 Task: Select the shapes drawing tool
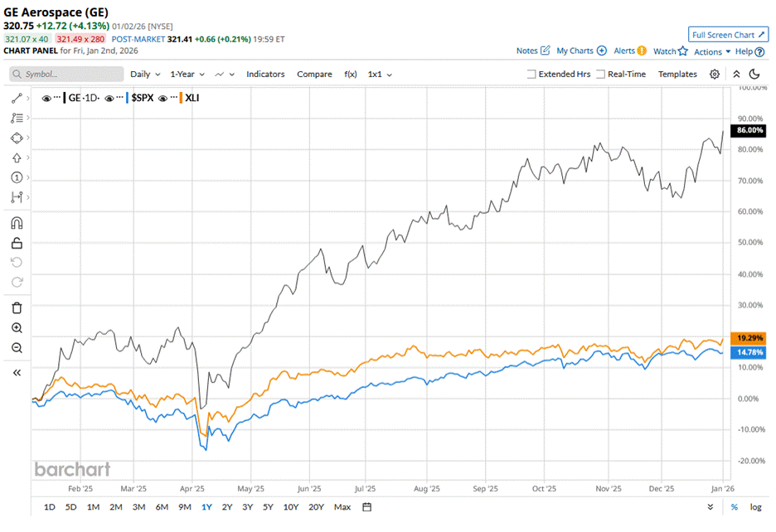[x=17, y=138]
